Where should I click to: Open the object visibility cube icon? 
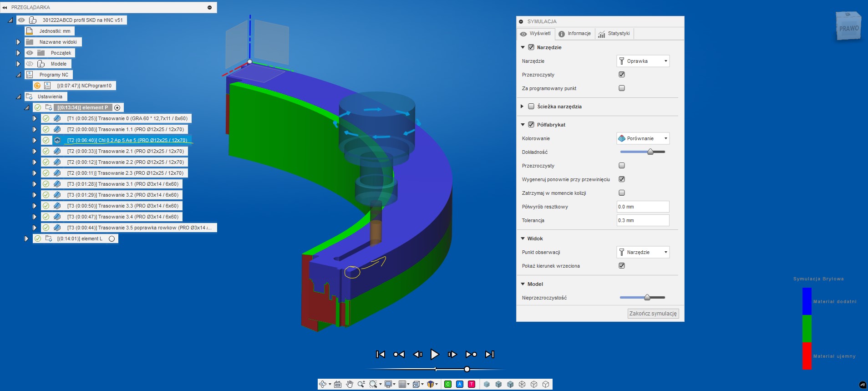tap(431, 384)
